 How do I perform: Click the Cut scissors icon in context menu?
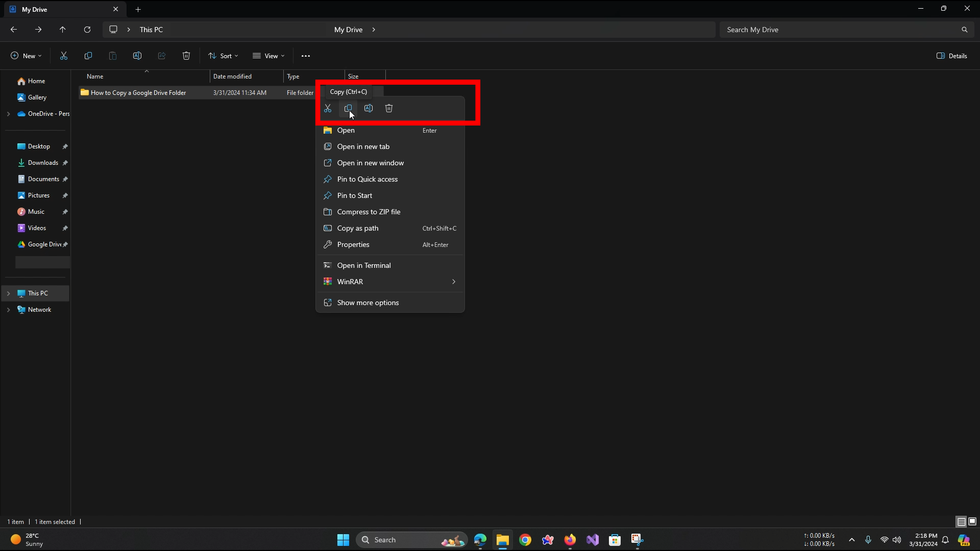[328, 108]
